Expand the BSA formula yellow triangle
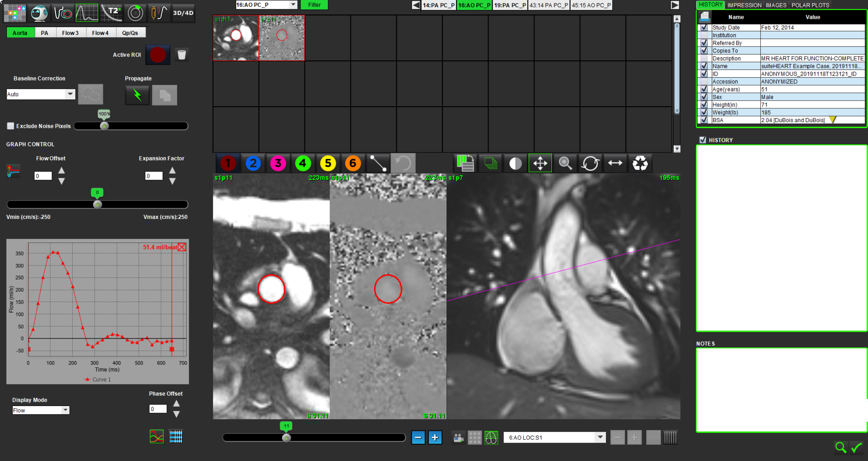Viewport: 868px width, 461px height. pos(832,120)
